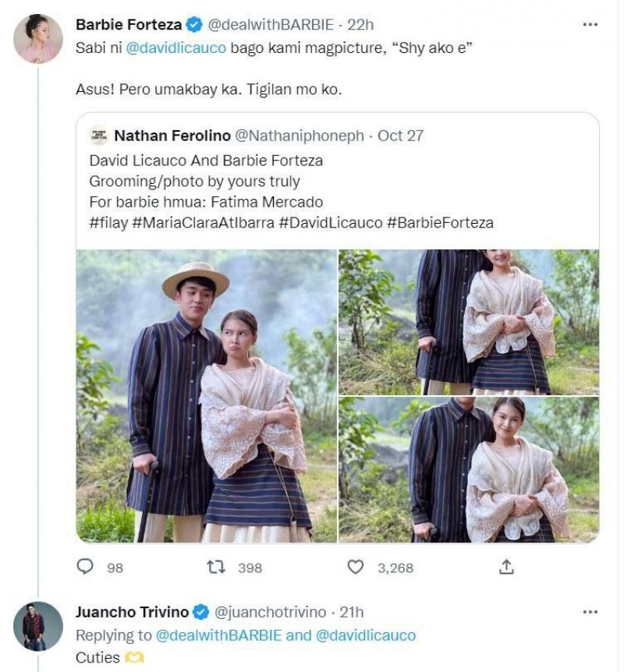This screenshot has width=624, height=672.
Task: Click the retweet icon showing 398
Action: click(x=216, y=567)
